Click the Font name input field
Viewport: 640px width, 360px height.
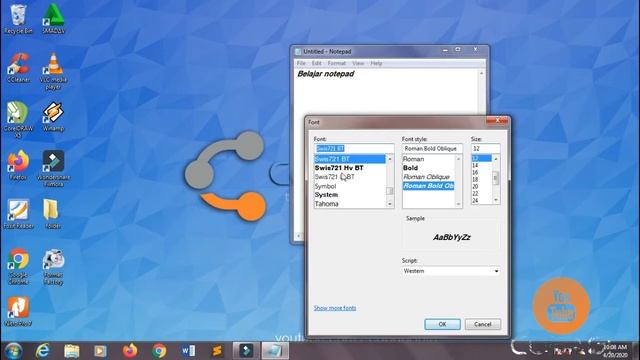354,148
